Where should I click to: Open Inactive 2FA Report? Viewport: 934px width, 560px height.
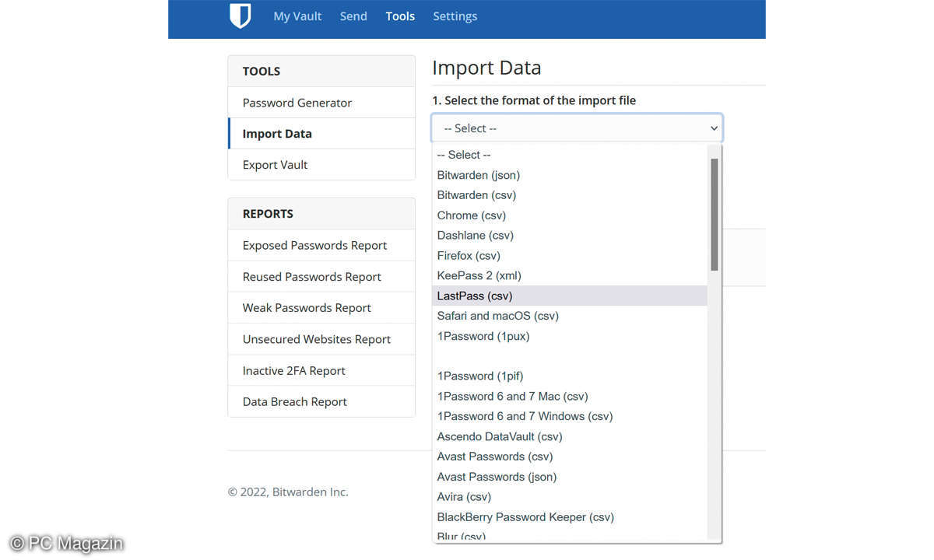click(x=321, y=371)
